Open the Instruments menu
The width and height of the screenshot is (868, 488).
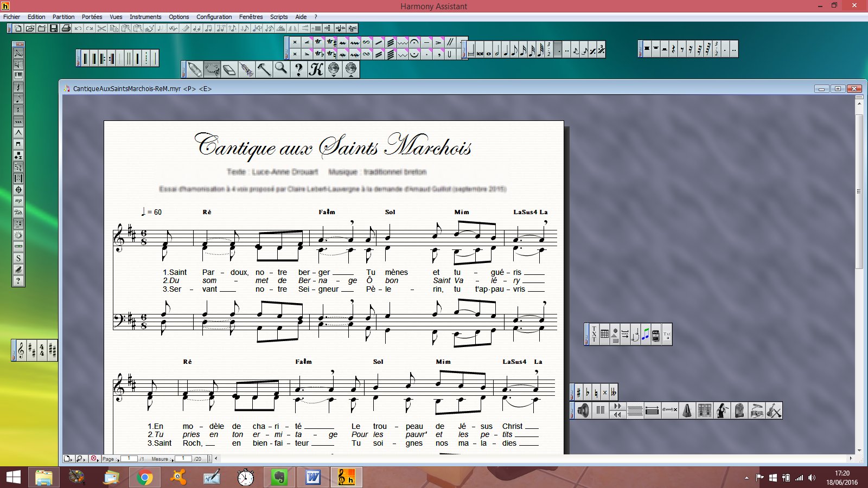145,17
